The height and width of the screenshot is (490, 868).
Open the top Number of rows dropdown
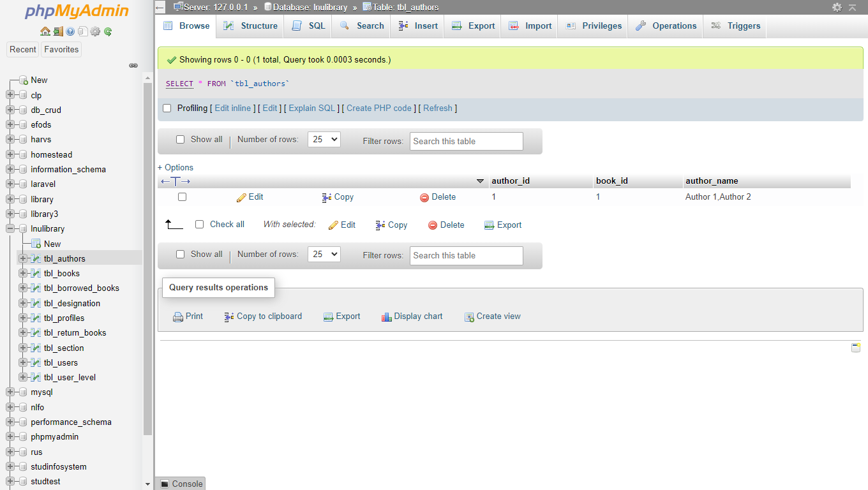(x=324, y=140)
